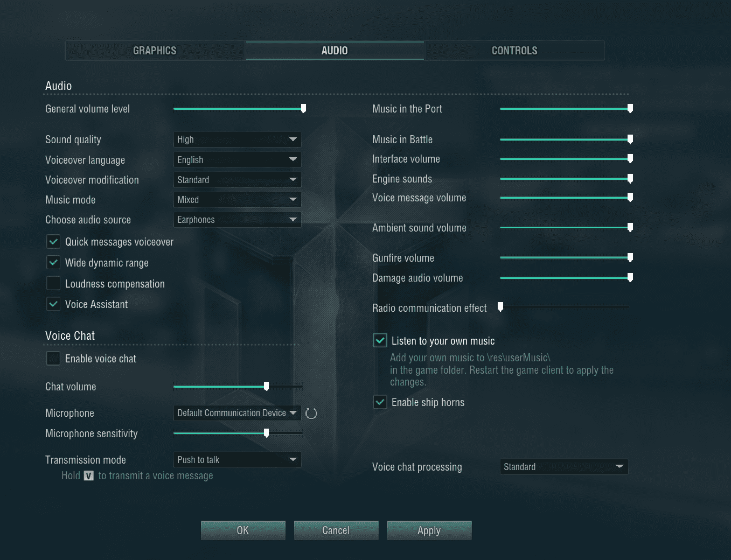Adjust Music in Battle slider
This screenshot has width=731, height=560.
pyautogui.click(x=566, y=139)
